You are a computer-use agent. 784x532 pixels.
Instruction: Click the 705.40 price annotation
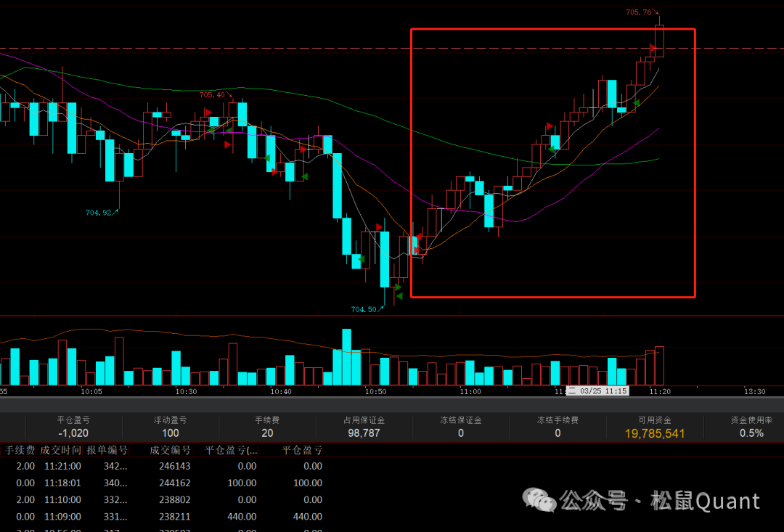[212, 94]
